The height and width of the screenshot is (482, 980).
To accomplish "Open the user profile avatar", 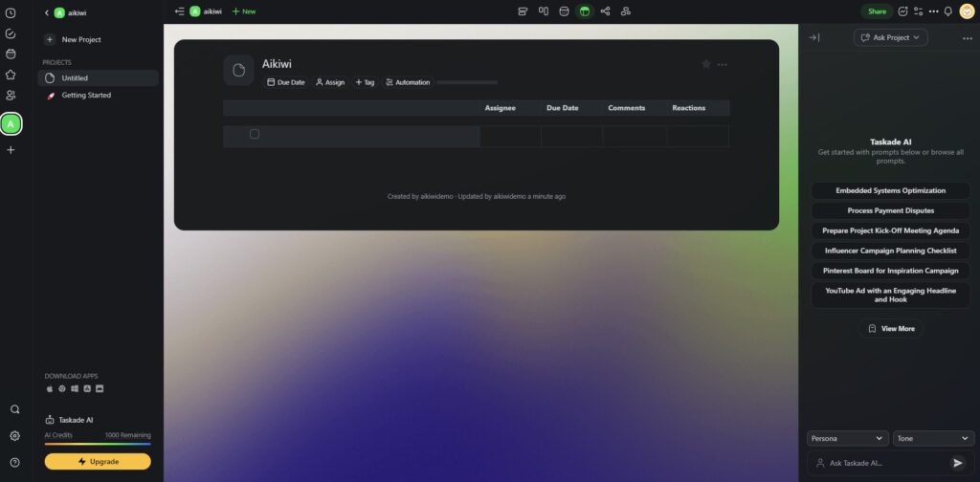I will [967, 11].
